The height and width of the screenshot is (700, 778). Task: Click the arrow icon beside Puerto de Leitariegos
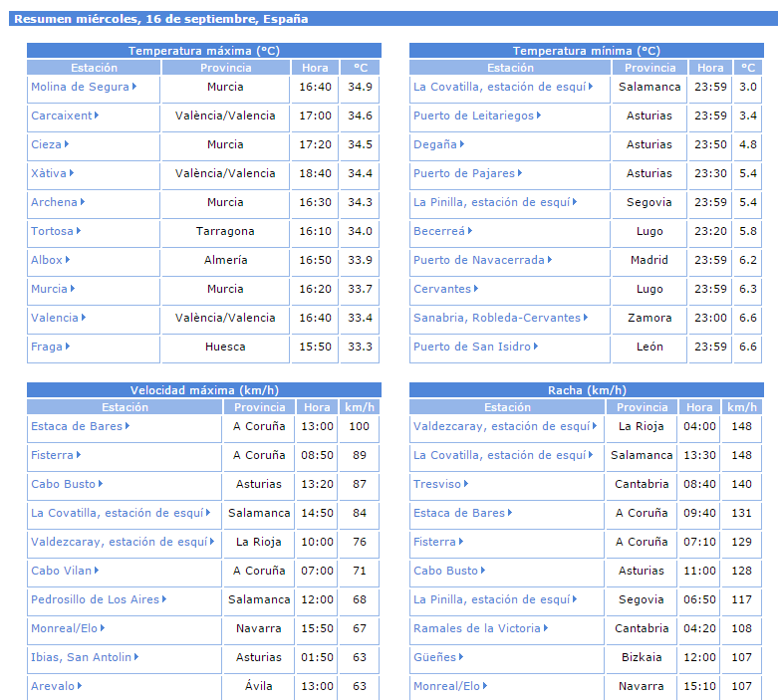click(x=539, y=116)
